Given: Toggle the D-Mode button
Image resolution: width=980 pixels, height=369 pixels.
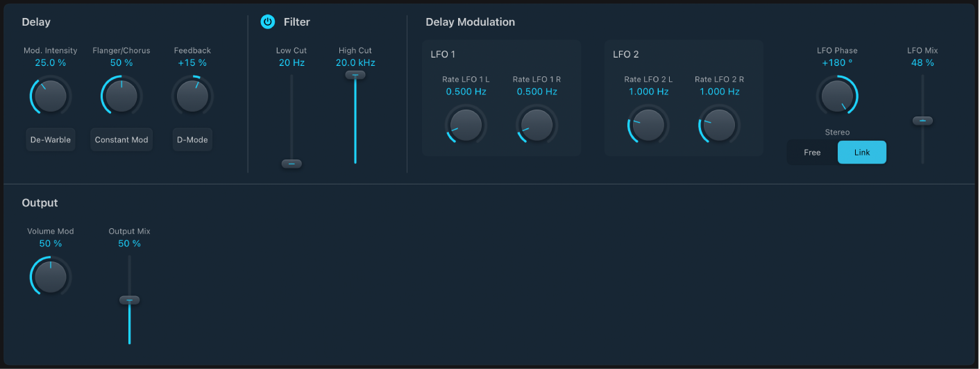Looking at the screenshot, I should coord(192,139).
